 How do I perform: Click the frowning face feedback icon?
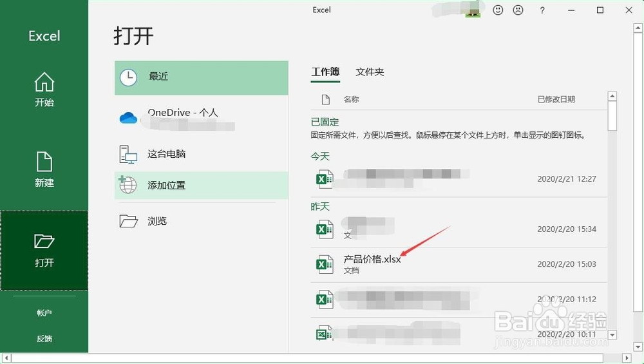518,10
